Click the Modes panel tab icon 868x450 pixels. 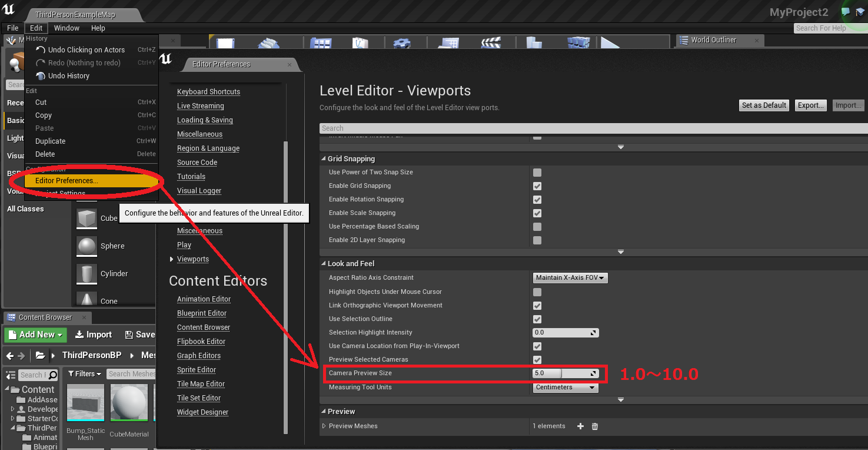pos(11,40)
